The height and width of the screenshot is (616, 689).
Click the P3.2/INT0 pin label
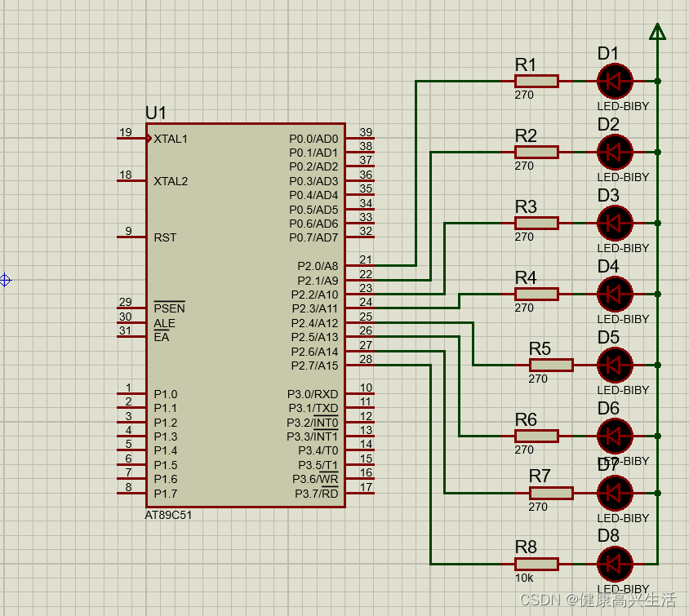tap(313, 423)
